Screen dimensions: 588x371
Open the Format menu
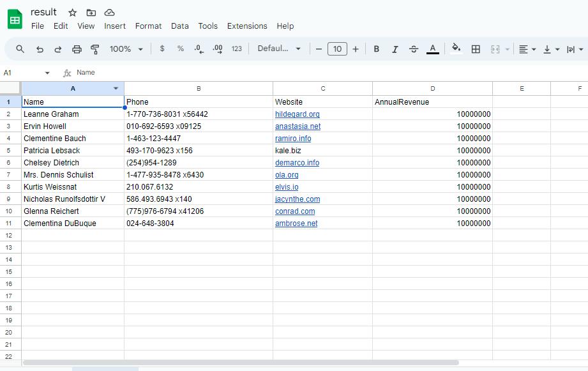point(148,26)
